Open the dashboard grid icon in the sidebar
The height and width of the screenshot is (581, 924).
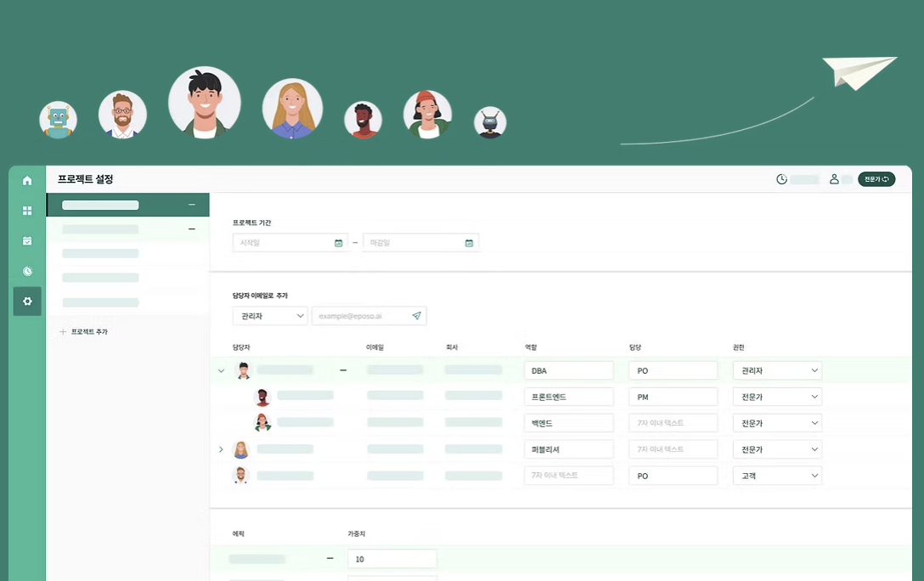[x=26, y=210]
